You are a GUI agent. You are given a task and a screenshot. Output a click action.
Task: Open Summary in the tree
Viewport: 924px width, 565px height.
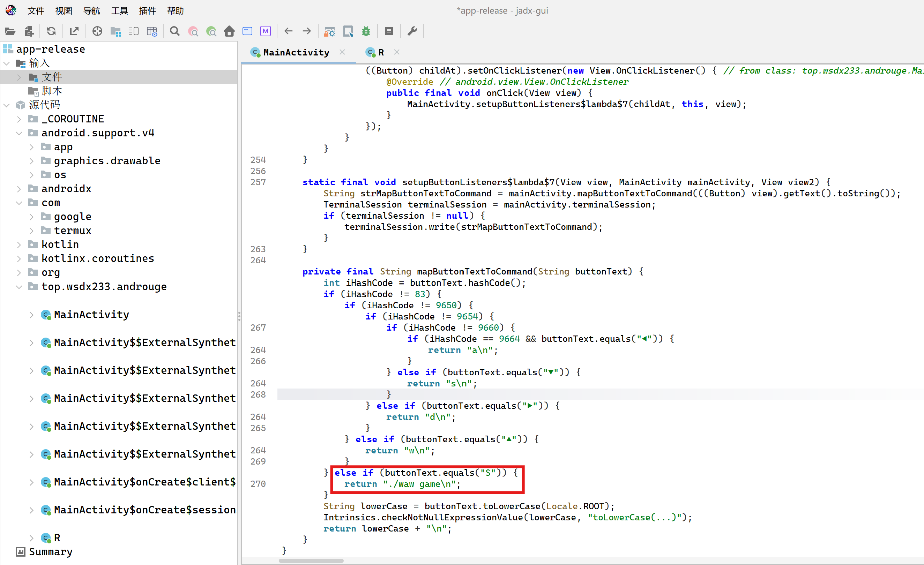coord(50,551)
